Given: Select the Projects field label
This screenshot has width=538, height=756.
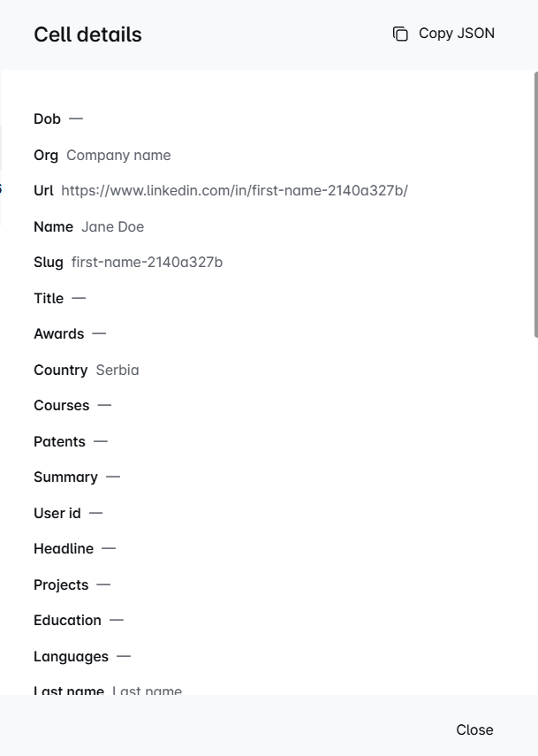Looking at the screenshot, I should 61,585.
